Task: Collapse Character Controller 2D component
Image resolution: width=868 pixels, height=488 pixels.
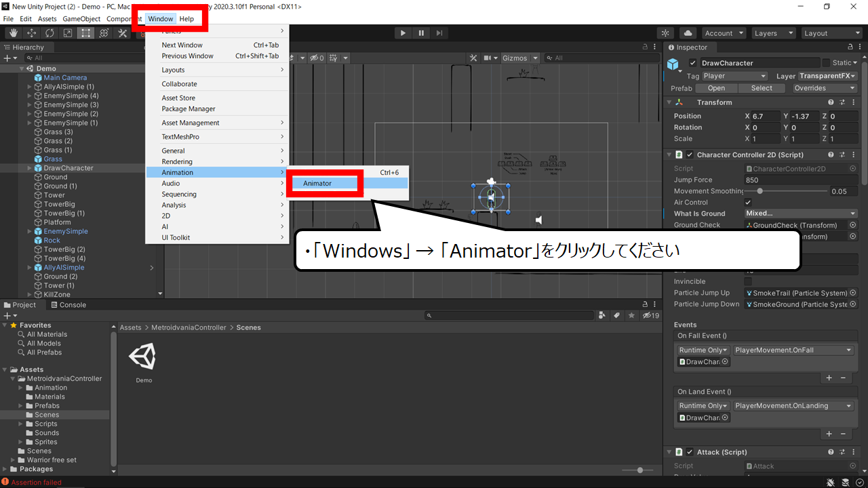Action: coord(669,155)
